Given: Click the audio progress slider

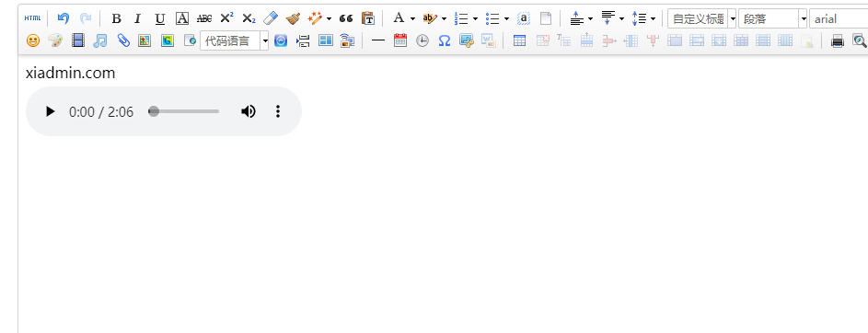Looking at the screenshot, I should 184,111.
